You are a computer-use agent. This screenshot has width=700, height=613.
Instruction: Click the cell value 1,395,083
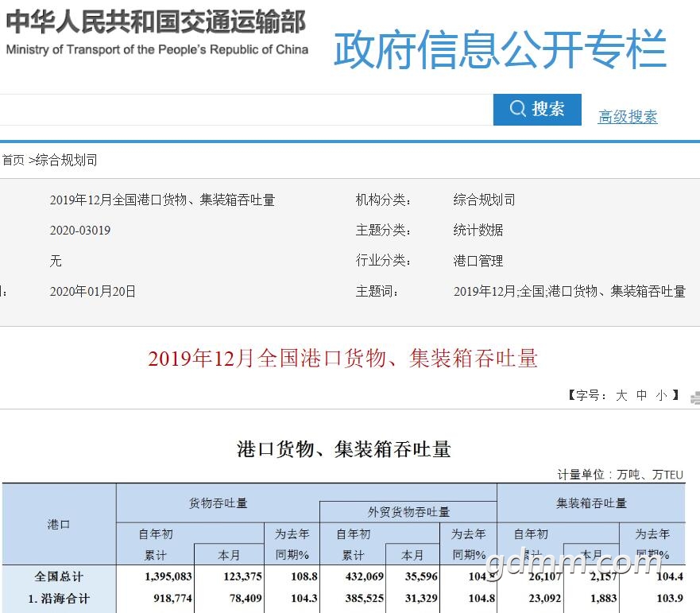click(168, 576)
